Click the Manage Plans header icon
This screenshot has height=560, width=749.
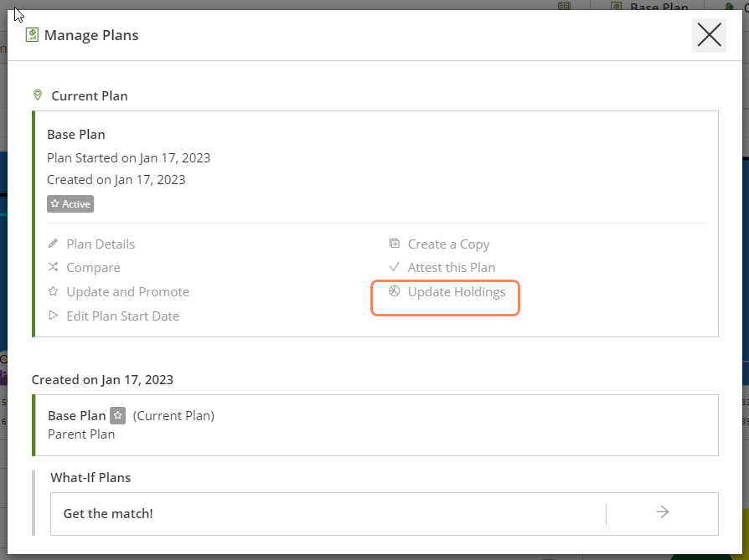pyautogui.click(x=32, y=35)
